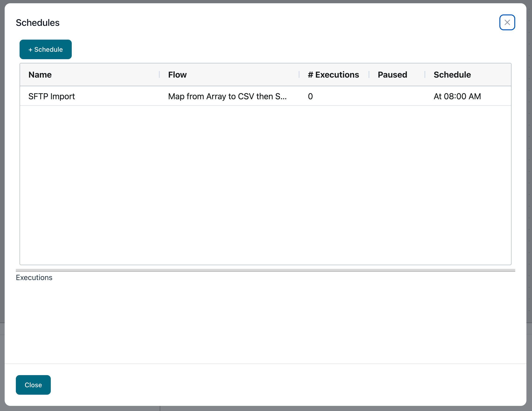Click the gray splitter bar above Executions
This screenshot has height=411, width=532.
tap(265, 270)
